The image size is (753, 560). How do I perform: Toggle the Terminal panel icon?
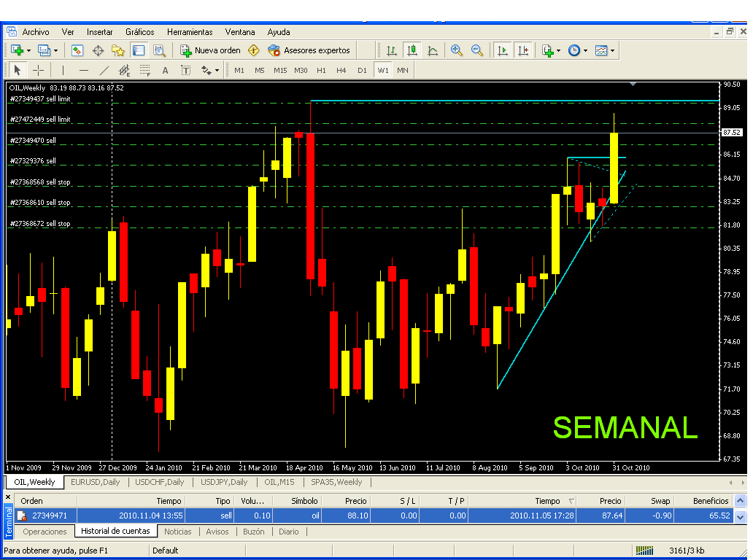click(x=139, y=50)
